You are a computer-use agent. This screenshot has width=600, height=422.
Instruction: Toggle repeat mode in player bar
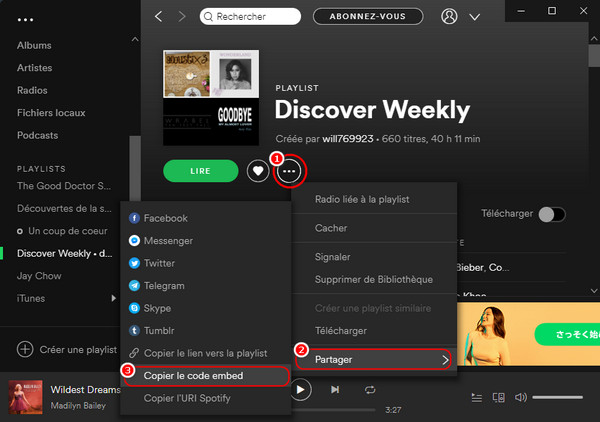370,389
